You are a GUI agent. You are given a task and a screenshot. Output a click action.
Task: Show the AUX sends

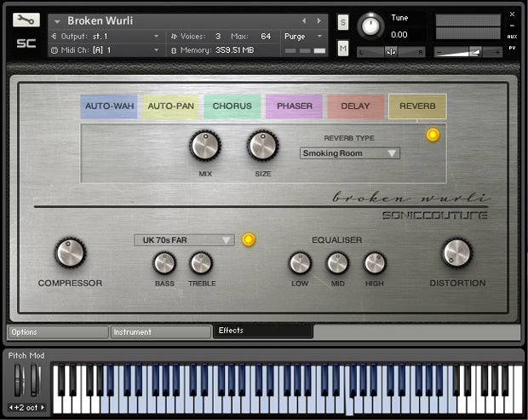512,37
